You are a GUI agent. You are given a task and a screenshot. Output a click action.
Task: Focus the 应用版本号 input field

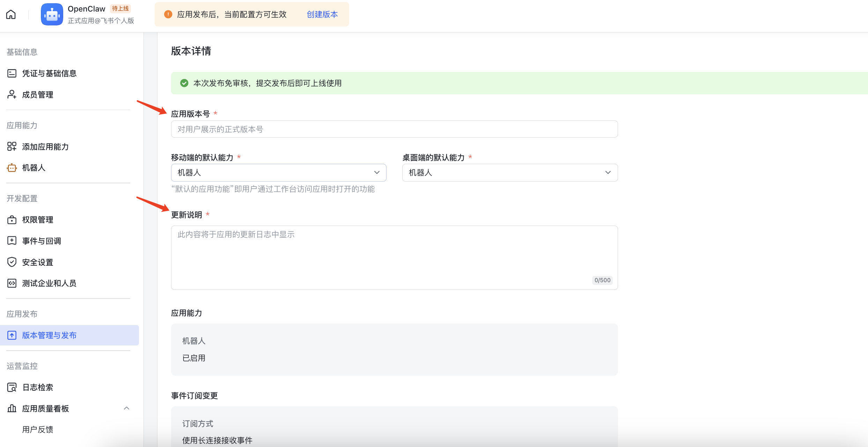pyautogui.click(x=394, y=129)
